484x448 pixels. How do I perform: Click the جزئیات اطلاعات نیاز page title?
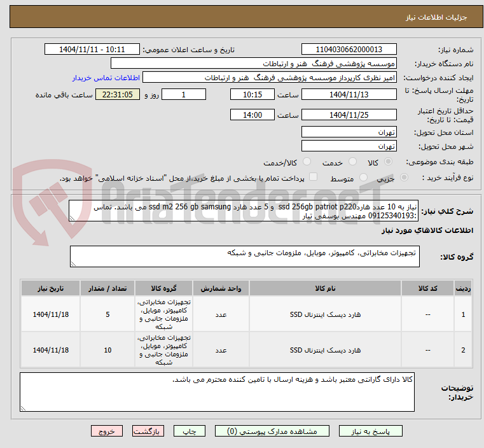click(436, 17)
